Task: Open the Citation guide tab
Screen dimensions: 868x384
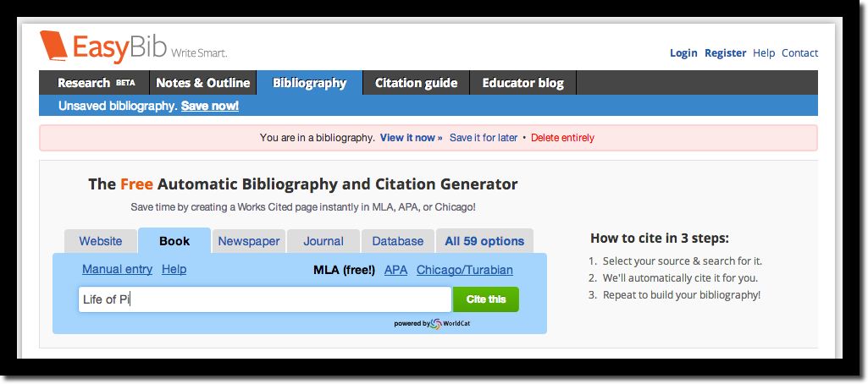Action: (417, 83)
